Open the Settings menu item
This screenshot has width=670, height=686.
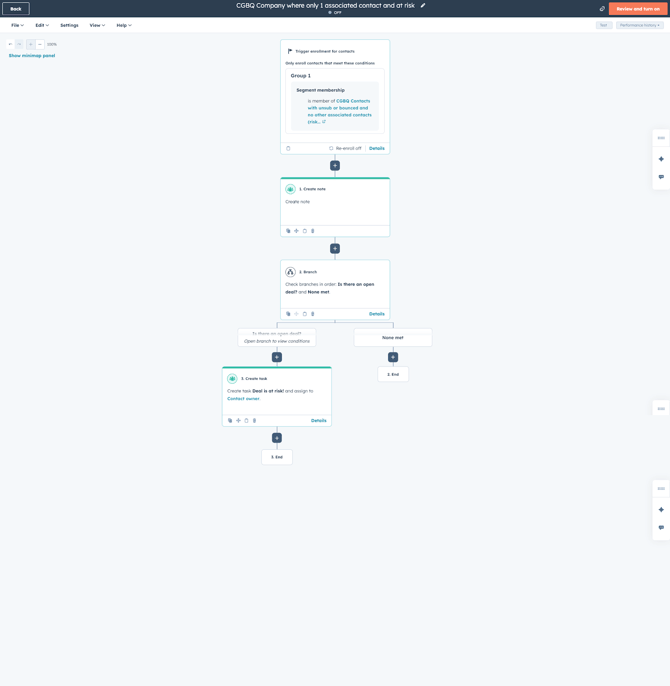[69, 25]
